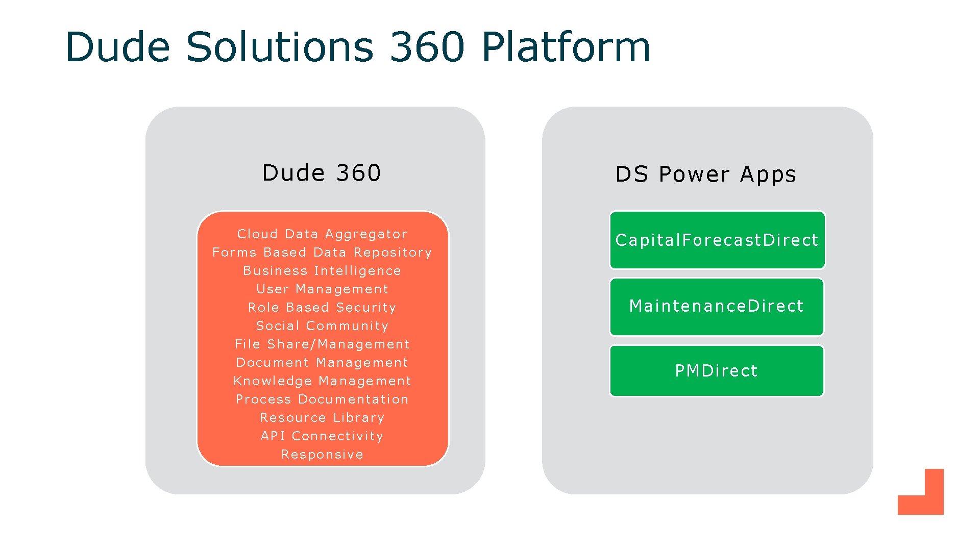
Task: Click the Cloud Data Aggregator line
Action: click(x=322, y=234)
